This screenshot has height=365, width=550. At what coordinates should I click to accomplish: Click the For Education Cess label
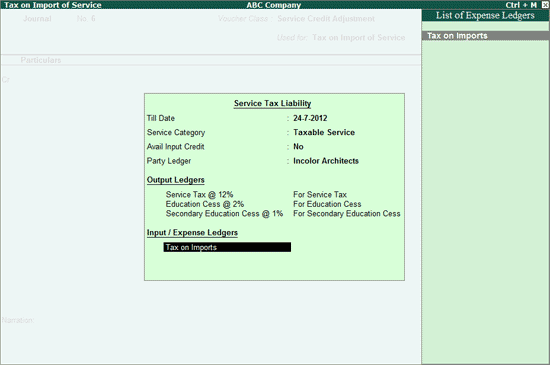pyautogui.click(x=327, y=204)
